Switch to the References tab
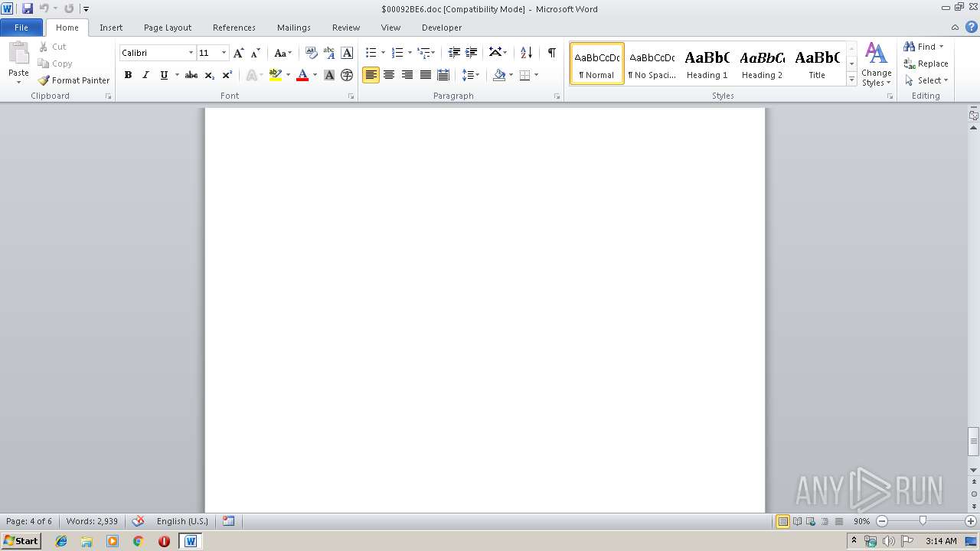 [234, 28]
